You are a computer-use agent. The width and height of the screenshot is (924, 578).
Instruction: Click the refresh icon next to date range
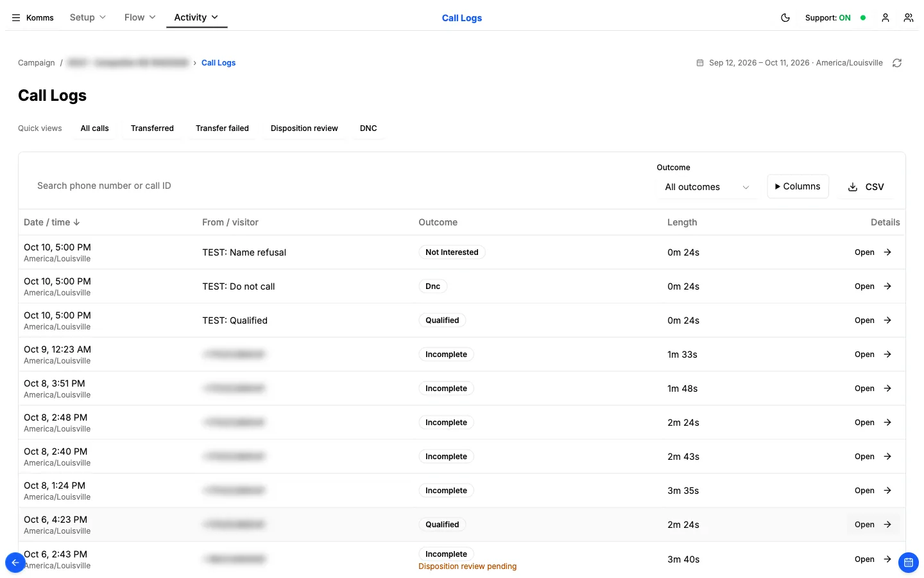(x=897, y=63)
